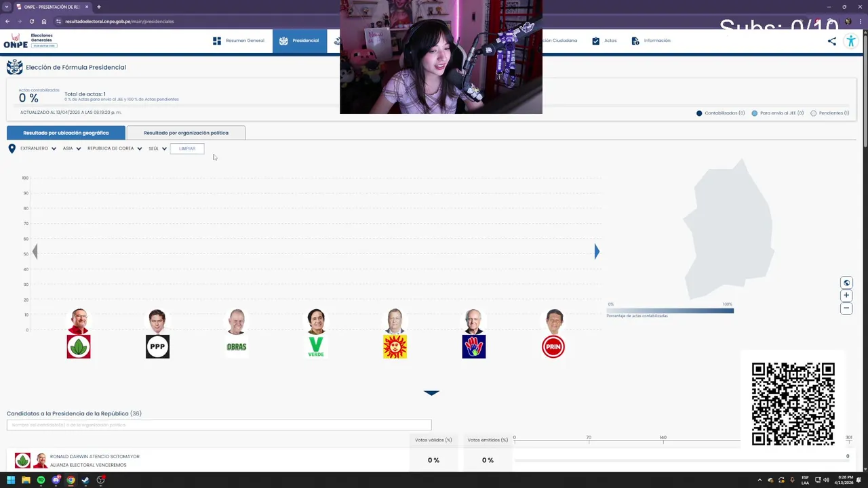
Task: Select the OBRAS party logo
Action: pos(237,346)
